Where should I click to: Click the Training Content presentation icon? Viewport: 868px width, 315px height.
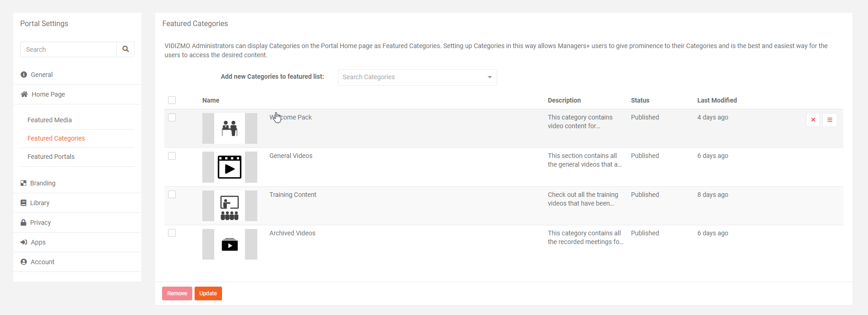(x=229, y=206)
